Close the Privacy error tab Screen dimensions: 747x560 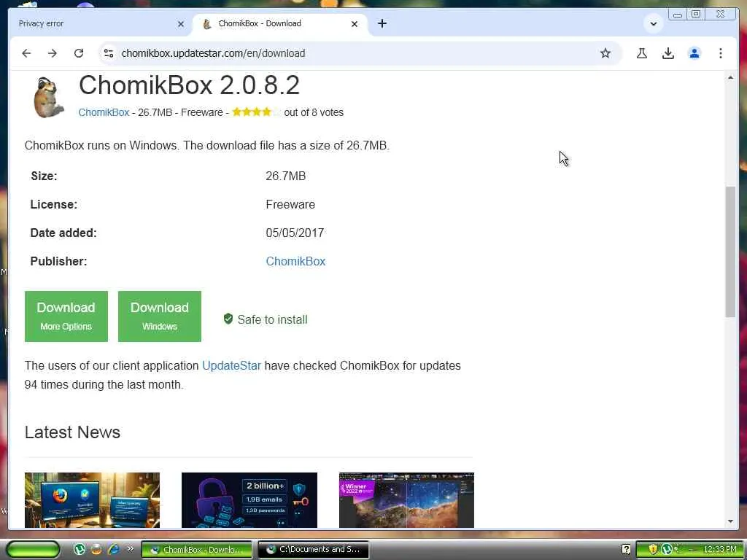(181, 24)
